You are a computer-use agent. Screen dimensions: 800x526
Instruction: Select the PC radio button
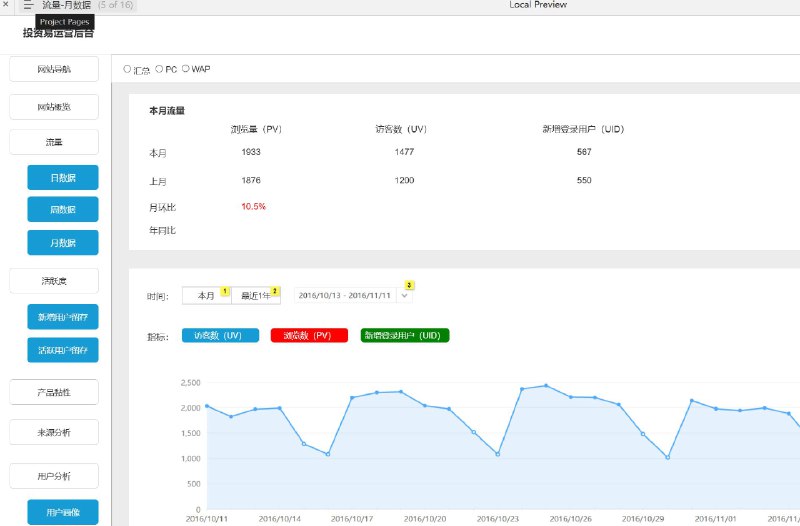(x=159, y=69)
